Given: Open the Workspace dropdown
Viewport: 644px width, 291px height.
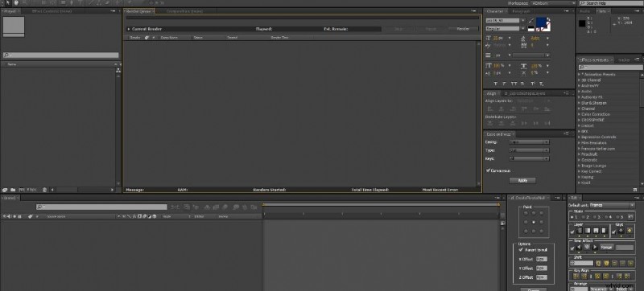Looking at the screenshot, I should (553, 3).
